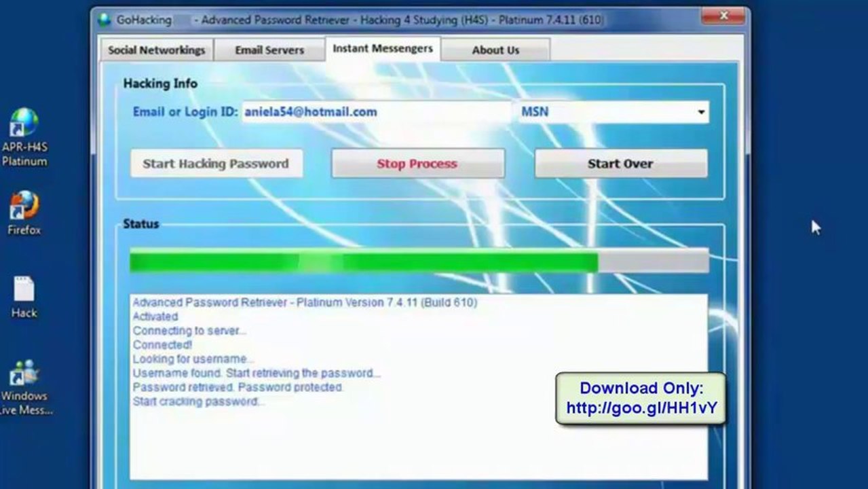
Task: Click the Platinum Version 7.4.11 log line
Action: 305,302
